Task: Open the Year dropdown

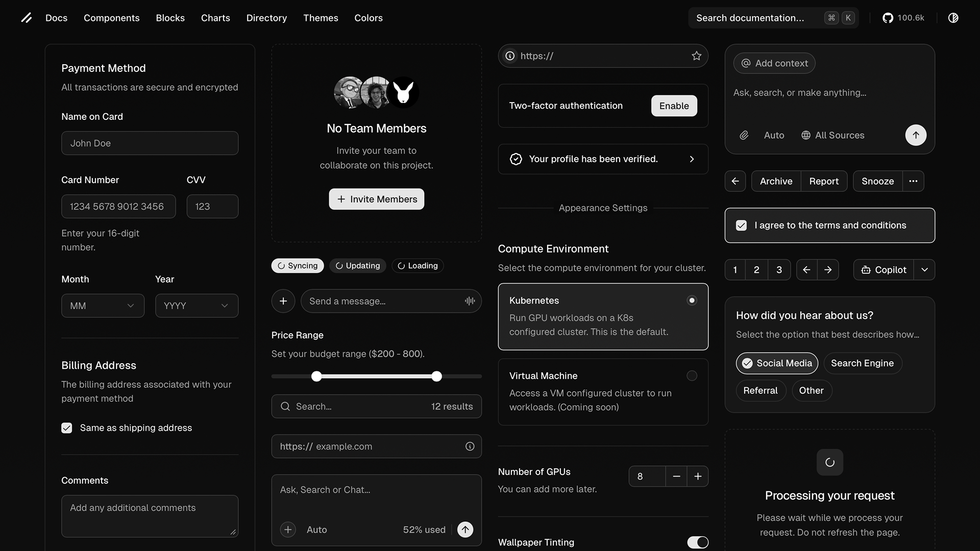Action: coord(197,305)
